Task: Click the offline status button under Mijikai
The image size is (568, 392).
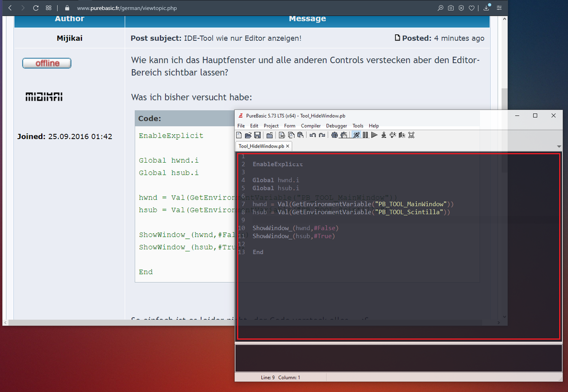Action: 47,63
